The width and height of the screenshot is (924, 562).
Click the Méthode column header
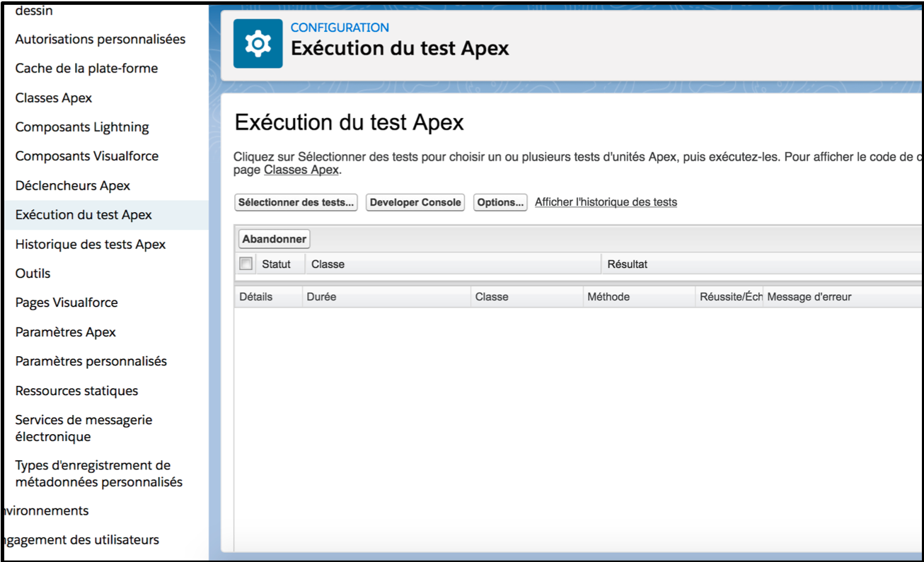[x=639, y=297]
